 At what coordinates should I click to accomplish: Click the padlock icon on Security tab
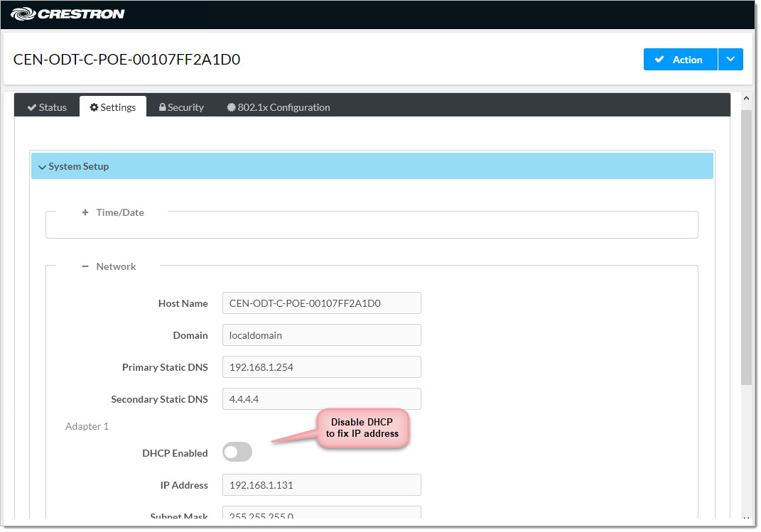[163, 108]
